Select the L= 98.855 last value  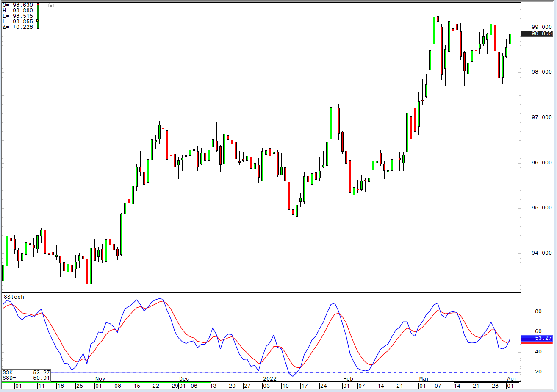[18, 22]
